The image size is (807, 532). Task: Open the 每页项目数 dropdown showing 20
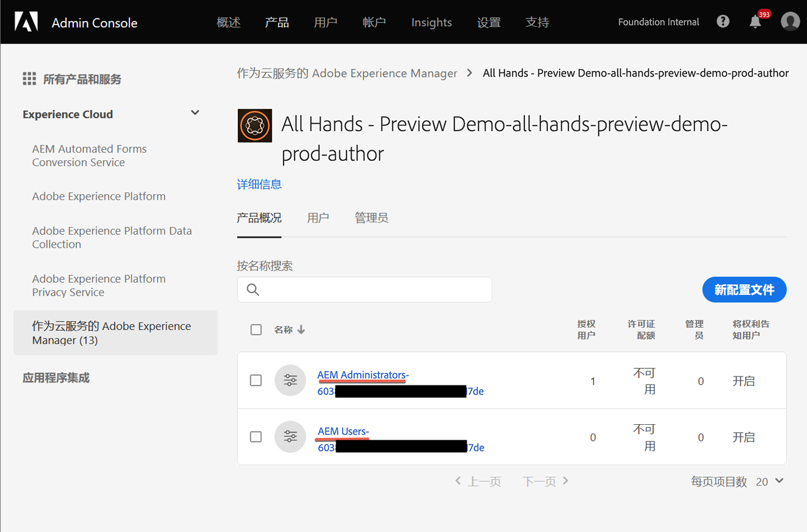pyautogui.click(x=769, y=481)
